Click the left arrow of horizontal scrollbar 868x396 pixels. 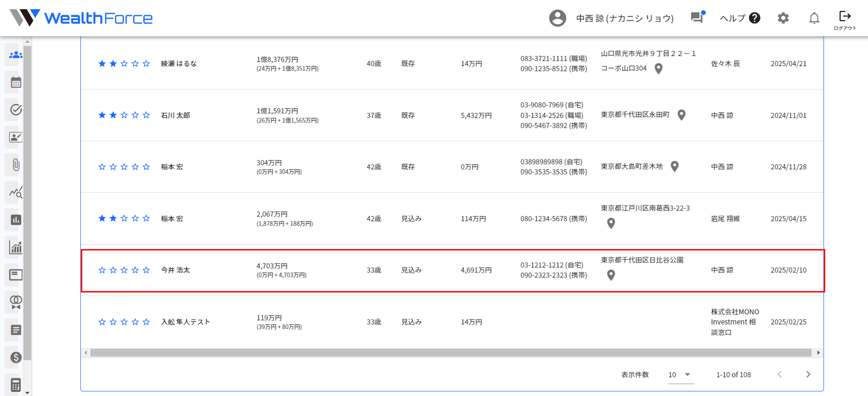point(86,353)
